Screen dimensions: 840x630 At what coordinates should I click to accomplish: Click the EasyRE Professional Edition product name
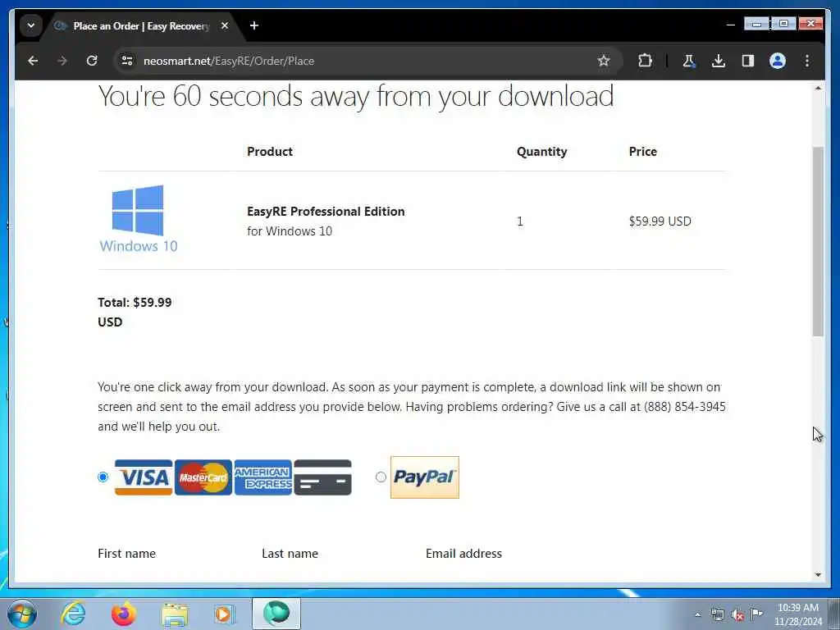click(326, 212)
